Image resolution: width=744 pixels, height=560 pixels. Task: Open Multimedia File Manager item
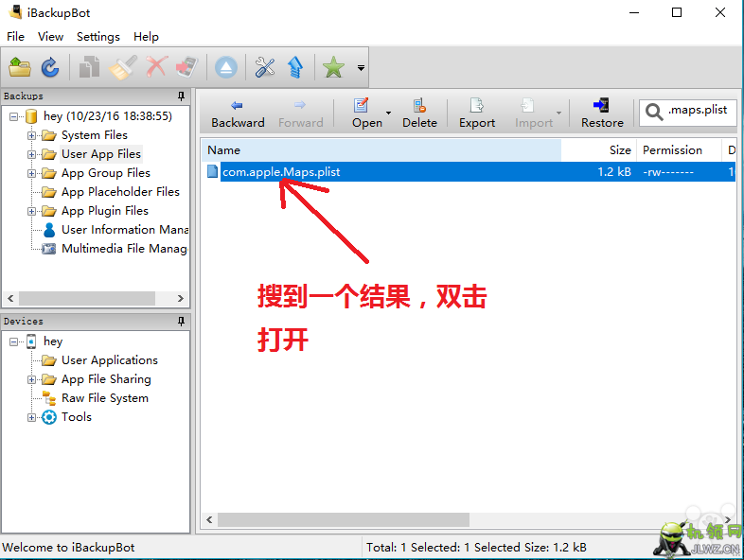click(124, 249)
